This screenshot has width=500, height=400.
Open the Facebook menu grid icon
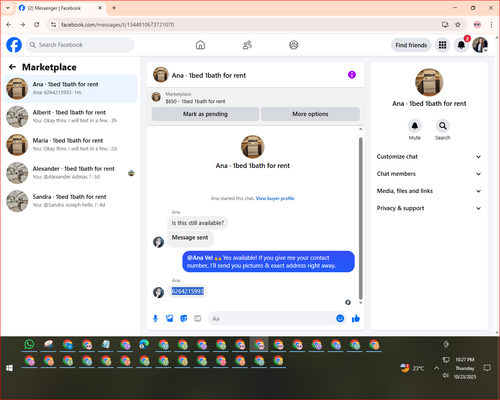[442, 45]
